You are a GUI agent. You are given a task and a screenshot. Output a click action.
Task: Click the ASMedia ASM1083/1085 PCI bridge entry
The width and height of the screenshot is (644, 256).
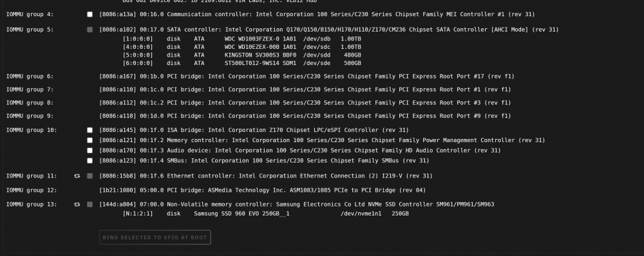pos(263,190)
